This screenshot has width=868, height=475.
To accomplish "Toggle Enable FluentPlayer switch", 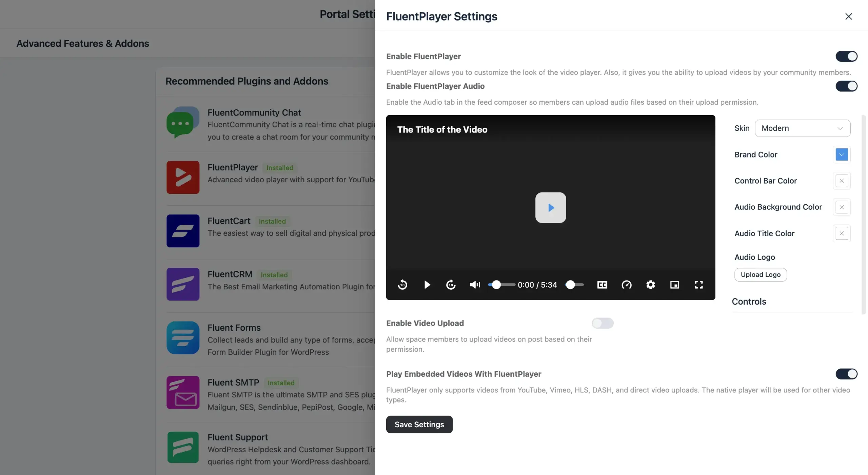I will (846, 56).
